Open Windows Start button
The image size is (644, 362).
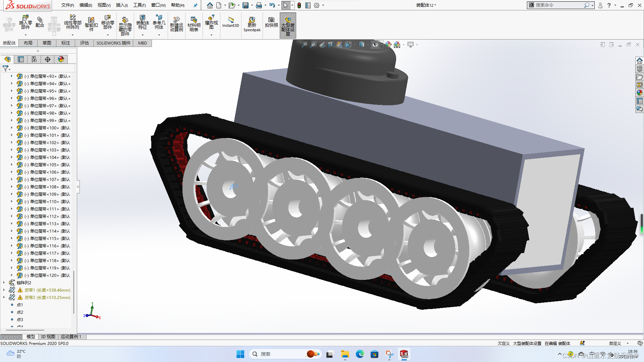click(240, 354)
